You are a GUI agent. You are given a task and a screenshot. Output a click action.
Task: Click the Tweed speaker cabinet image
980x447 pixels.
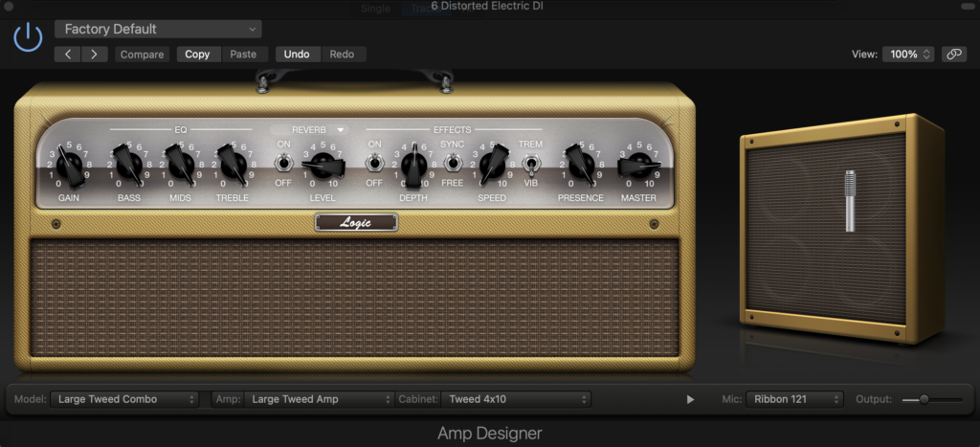coord(841,228)
